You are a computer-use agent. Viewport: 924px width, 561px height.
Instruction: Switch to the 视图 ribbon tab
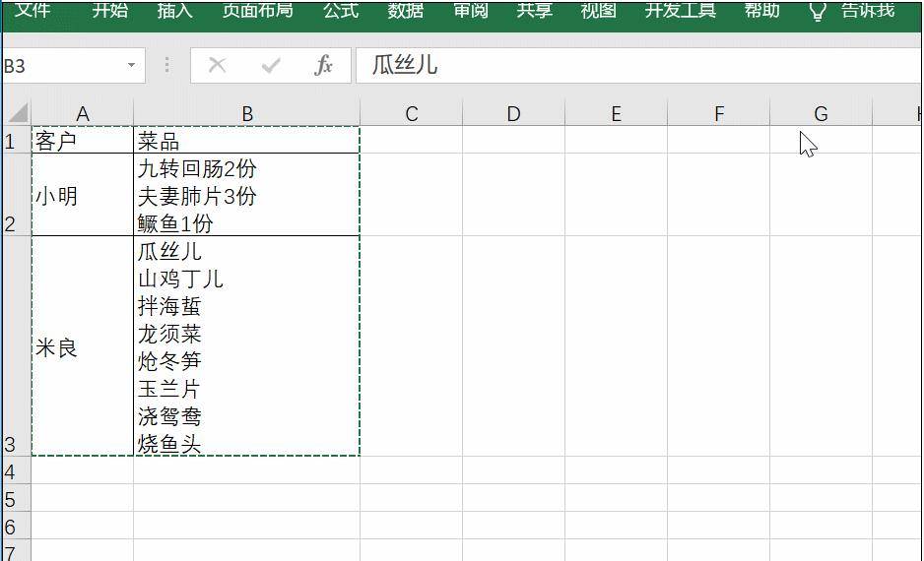coord(598,10)
